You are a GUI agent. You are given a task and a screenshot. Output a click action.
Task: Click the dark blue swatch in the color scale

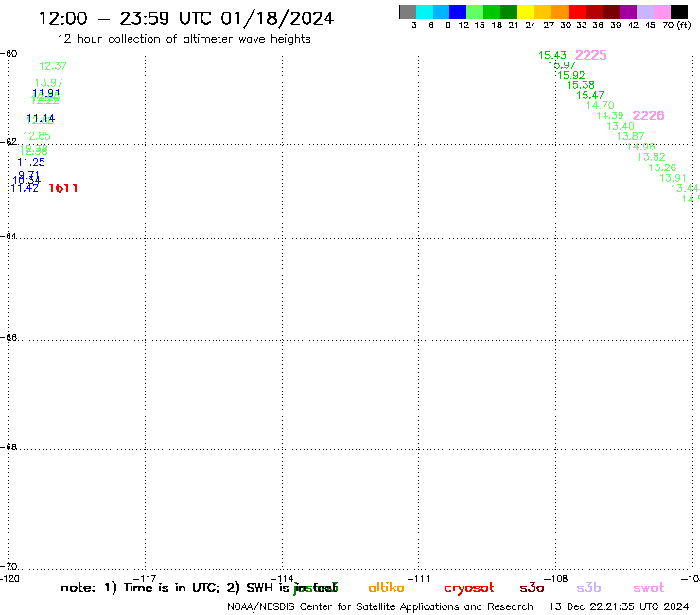pos(458,11)
